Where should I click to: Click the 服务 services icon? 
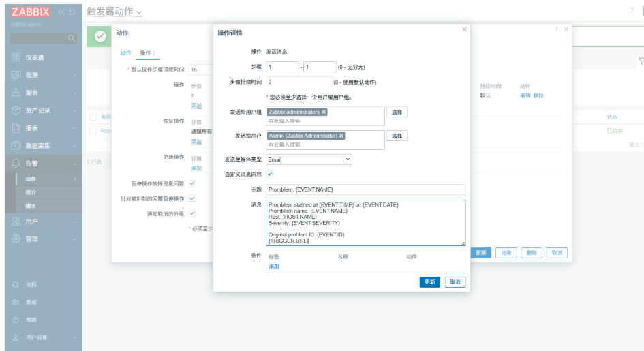point(16,93)
